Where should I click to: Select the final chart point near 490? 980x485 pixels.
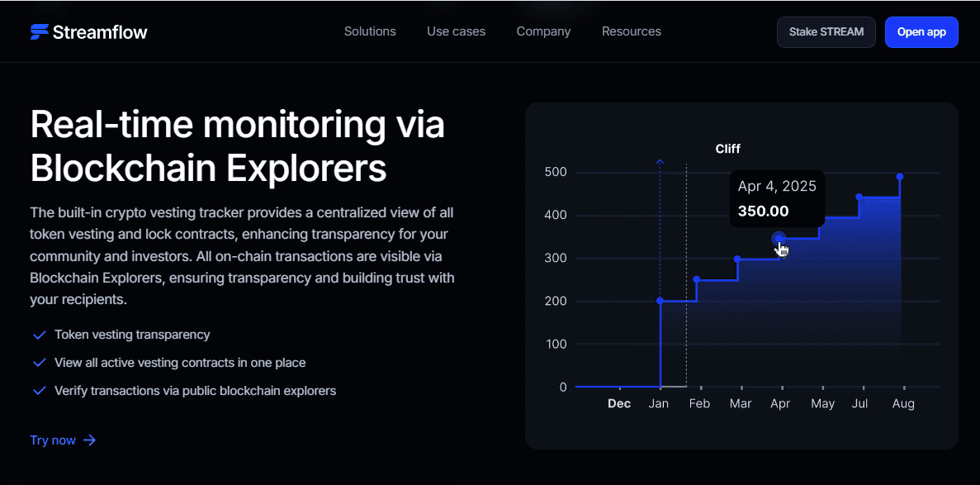(x=900, y=177)
